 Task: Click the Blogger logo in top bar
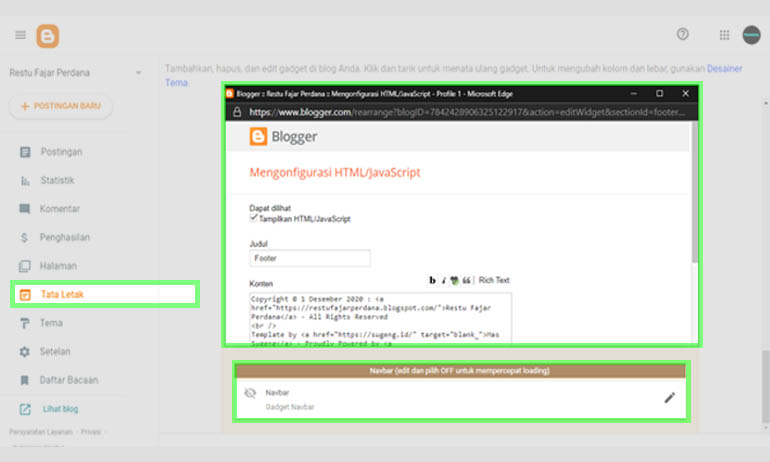(x=48, y=36)
